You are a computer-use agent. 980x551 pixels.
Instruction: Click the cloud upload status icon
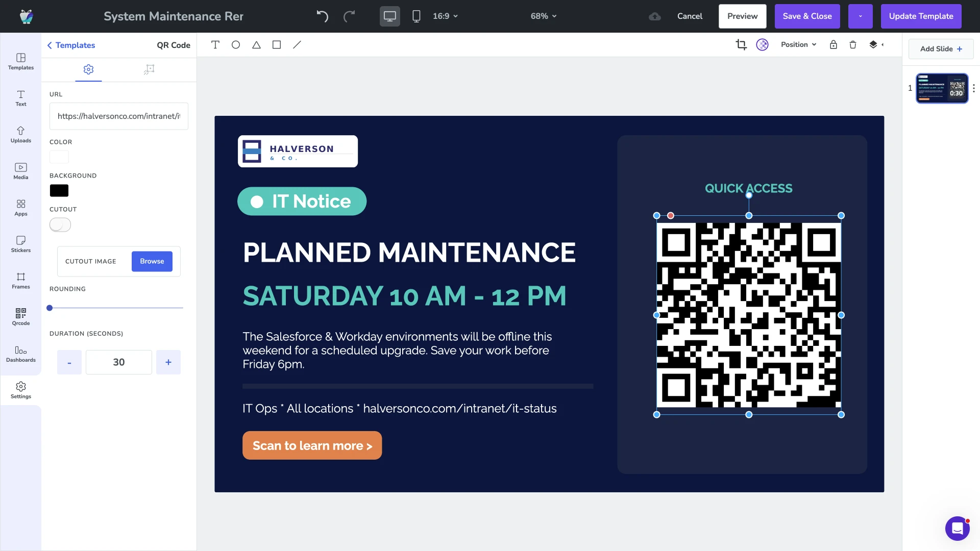click(x=655, y=16)
